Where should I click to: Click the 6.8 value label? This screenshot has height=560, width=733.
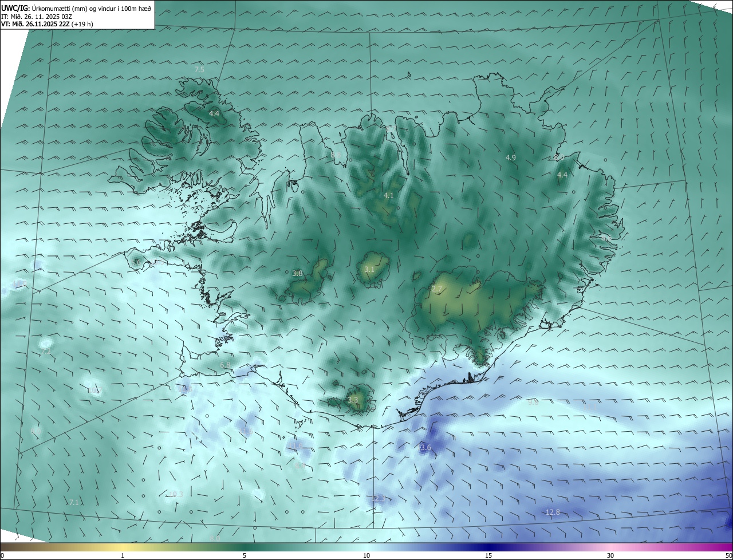click(x=225, y=365)
